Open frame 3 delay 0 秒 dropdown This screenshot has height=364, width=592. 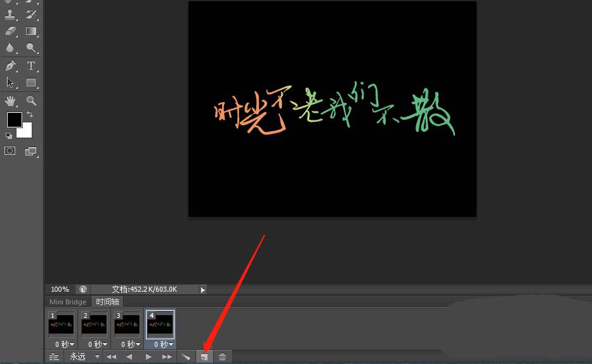(130, 344)
